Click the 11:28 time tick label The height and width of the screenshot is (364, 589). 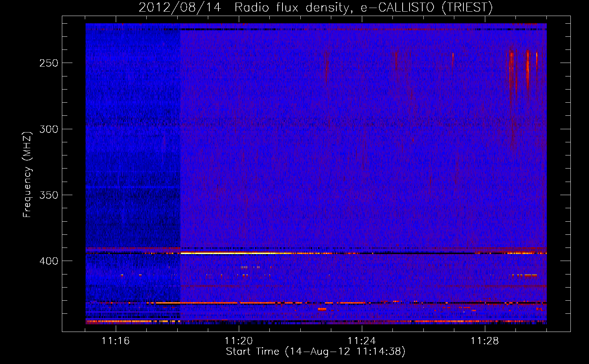click(485, 341)
